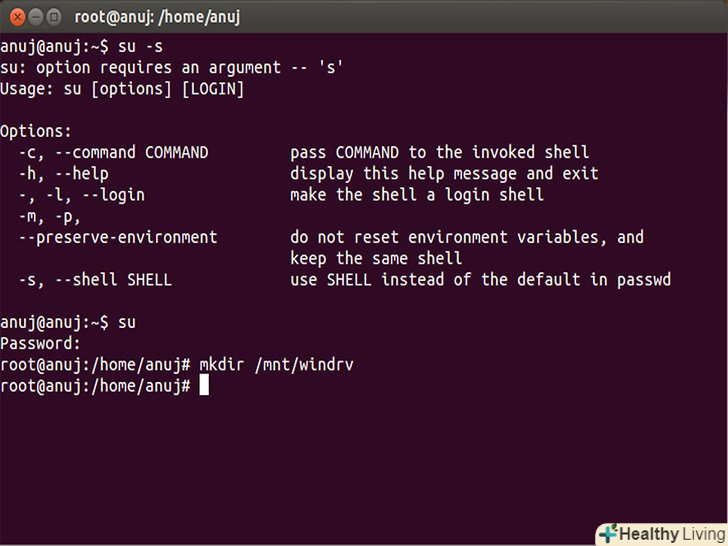Maximize the terminal window
The image size is (728, 546).
[52, 17]
